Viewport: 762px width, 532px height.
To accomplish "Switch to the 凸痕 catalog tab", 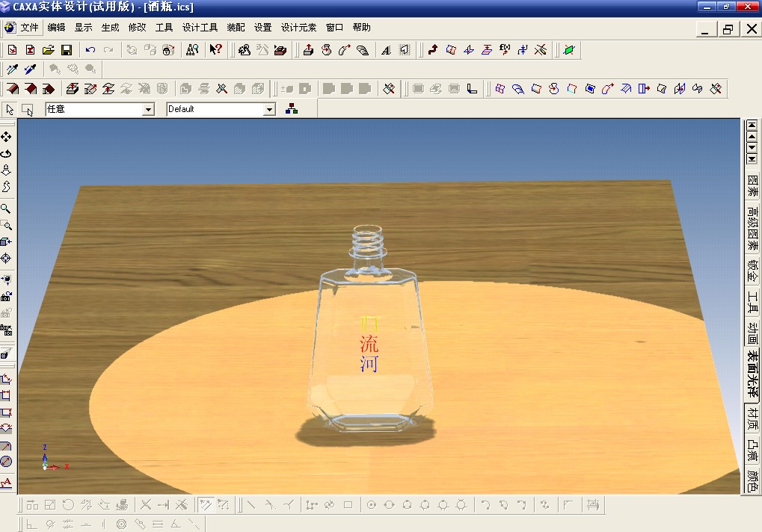I will 752,450.
